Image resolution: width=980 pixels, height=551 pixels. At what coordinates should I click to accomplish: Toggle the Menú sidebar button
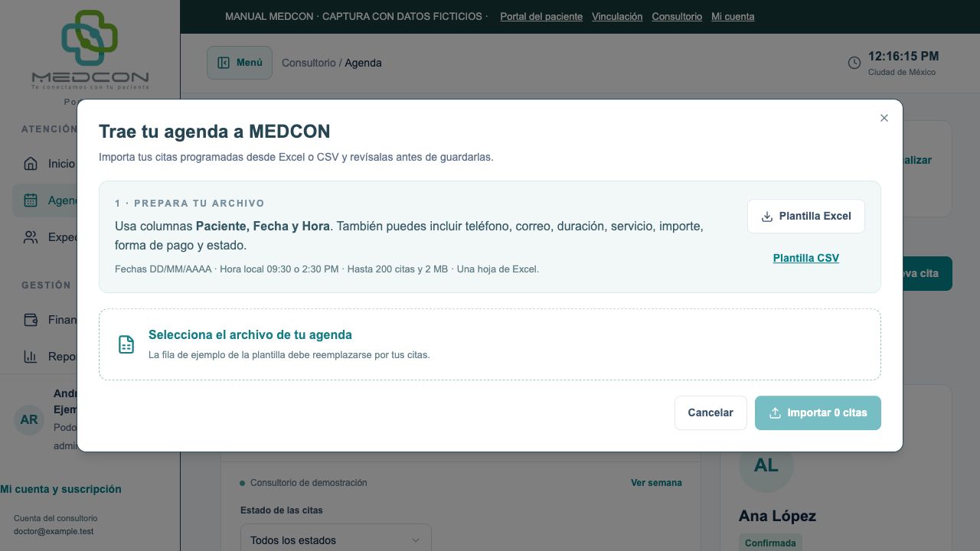tap(240, 63)
